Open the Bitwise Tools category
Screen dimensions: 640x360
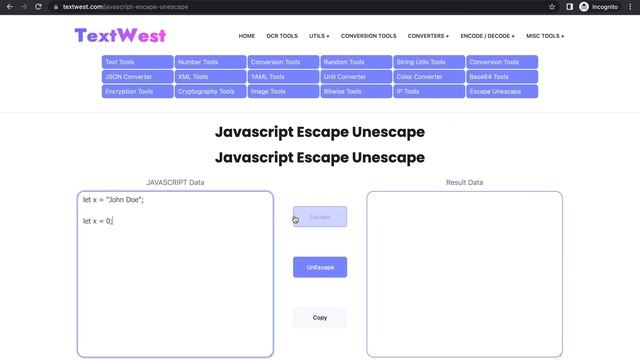pyautogui.click(x=356, y=91)
